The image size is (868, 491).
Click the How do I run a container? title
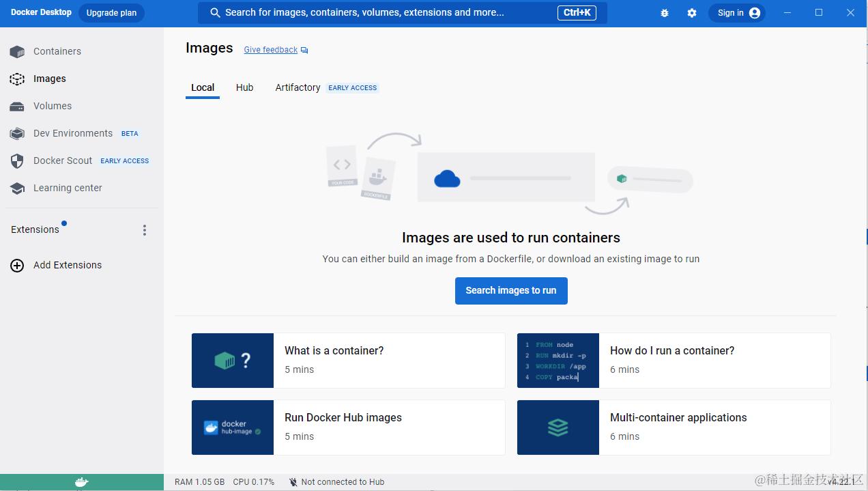point(672,350)
